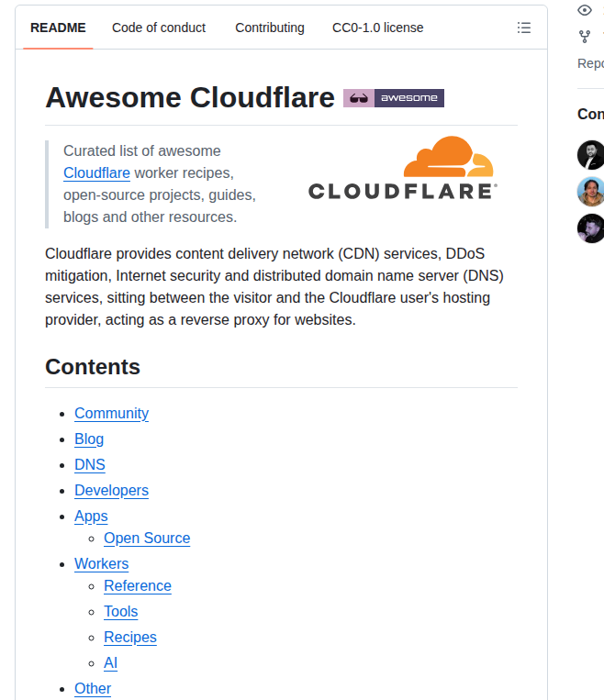Open the README outline icon
Screen dimensions: 604x700
(523, 28)
